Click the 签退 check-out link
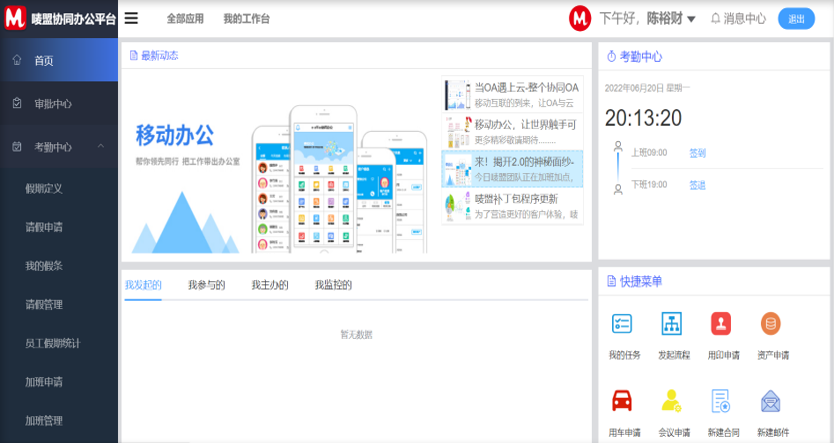The width and height of the screenshot is (834, 443). pos(697,185)
